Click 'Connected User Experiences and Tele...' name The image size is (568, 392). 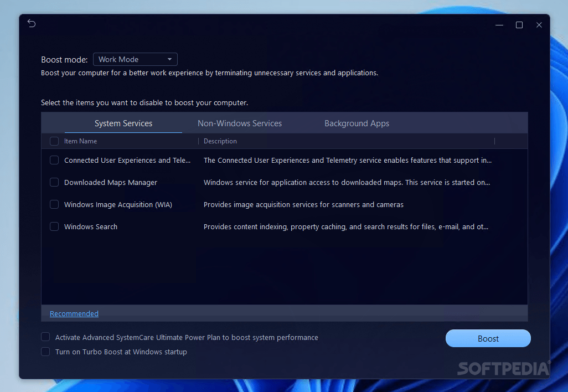[127, 161]
